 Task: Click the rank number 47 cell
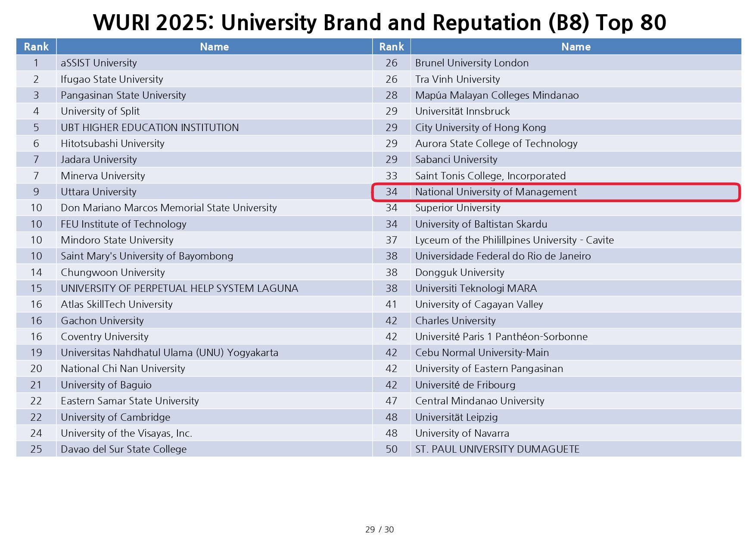point(392,401)
